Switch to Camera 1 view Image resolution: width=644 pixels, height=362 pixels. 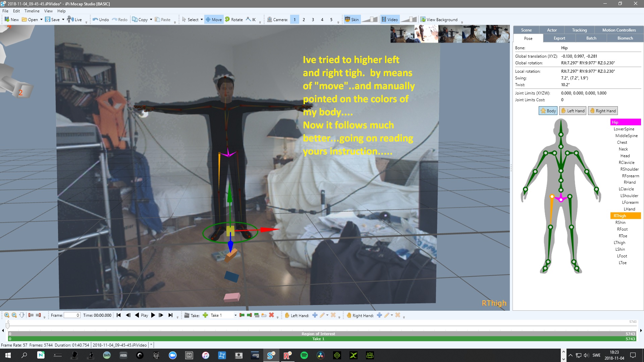294,19
